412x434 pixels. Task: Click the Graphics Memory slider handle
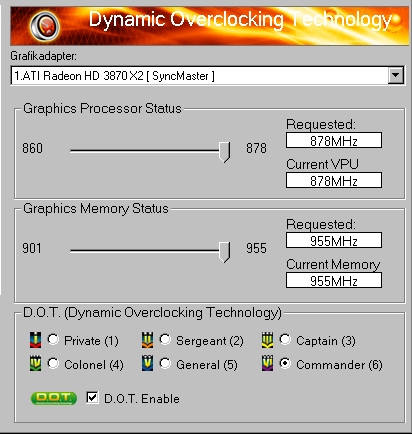click(224, 252)
